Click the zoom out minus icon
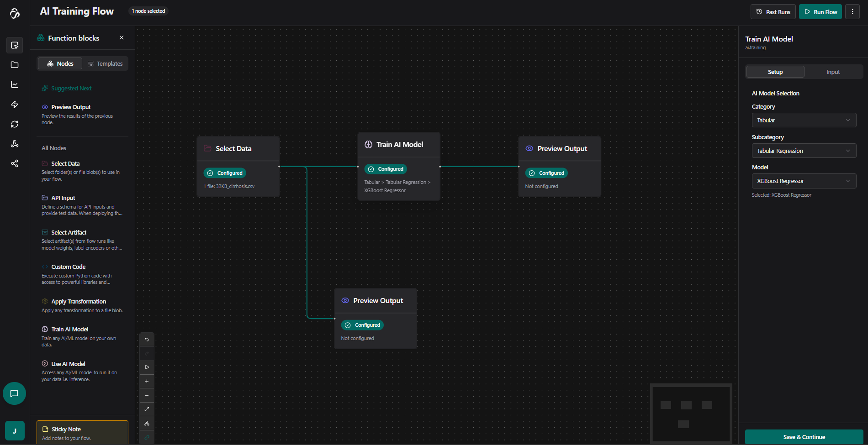 coord(147,396)
